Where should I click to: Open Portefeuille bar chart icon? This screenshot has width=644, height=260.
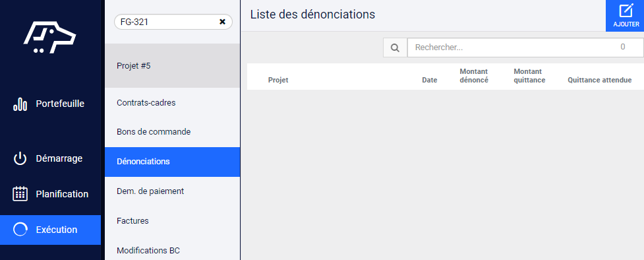[x=20, y=104]
